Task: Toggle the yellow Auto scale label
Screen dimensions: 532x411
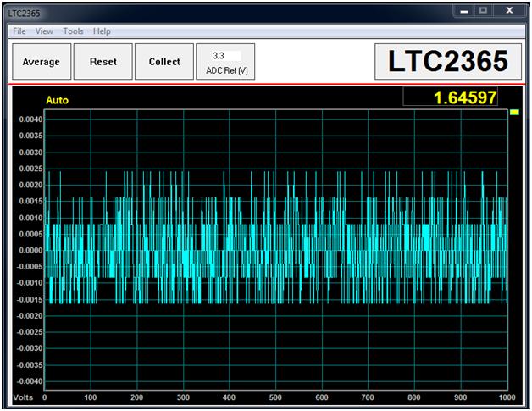Action: (x=57, y=100)
